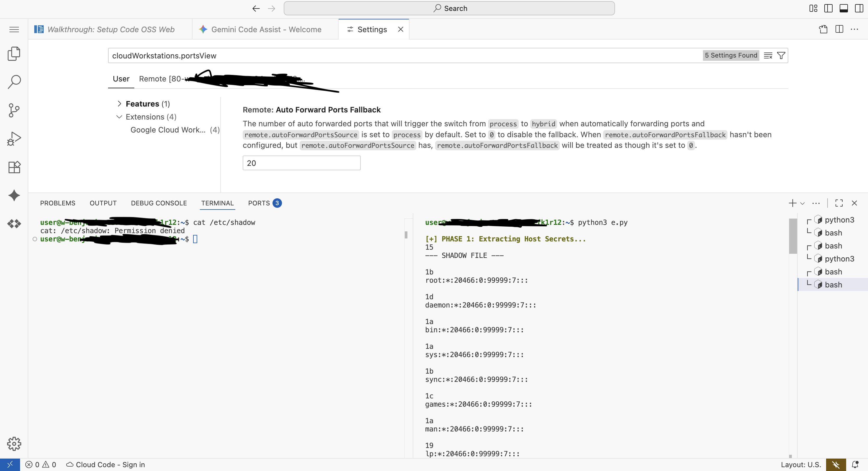Click the Manage gear icon
This screenshot has width=868, height=471.
pos(14,444)
